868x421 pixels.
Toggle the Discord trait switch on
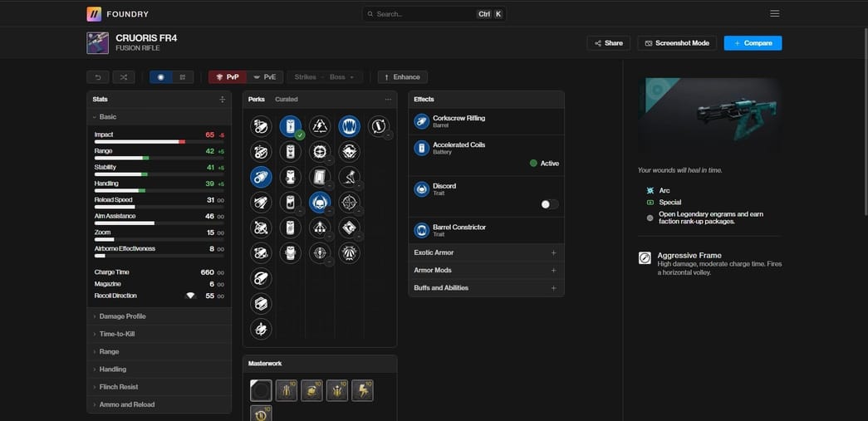pos(548,203)
